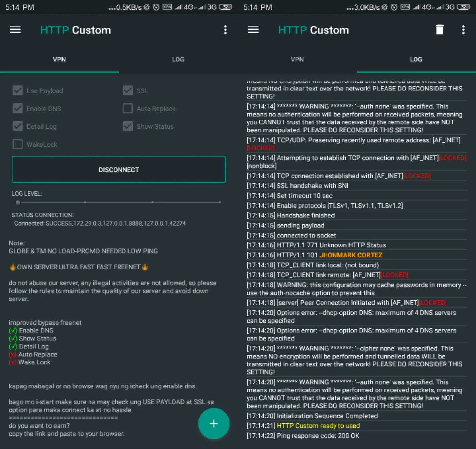The image size is (476, 449).
Task: Tap log line 'Enable protocols [TLSv1, TLSv1.1, TLSv1.2]'
Action: [340, 206]
